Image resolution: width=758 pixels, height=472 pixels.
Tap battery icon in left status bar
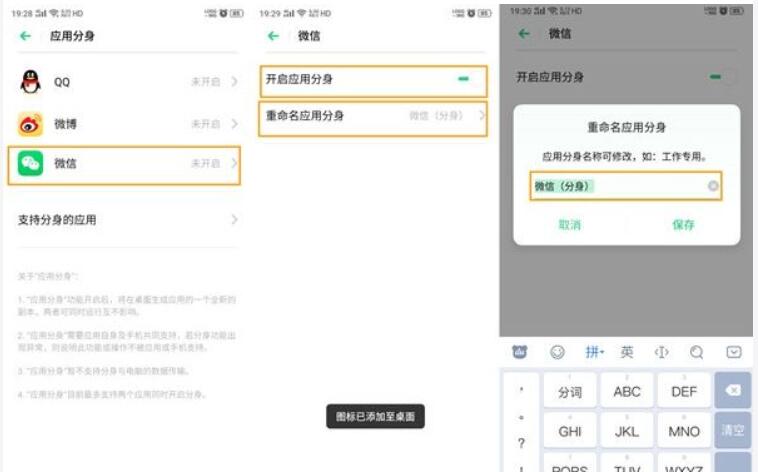click(236, 13)
